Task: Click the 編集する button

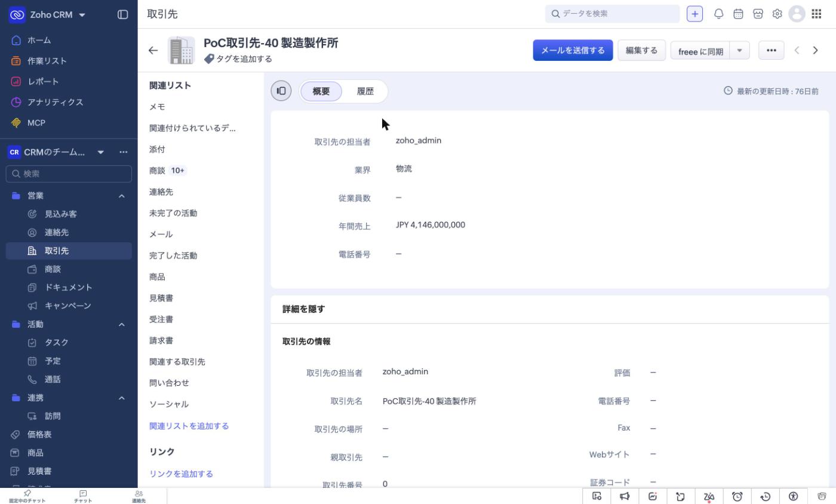Action: click(x=641, y=51)
